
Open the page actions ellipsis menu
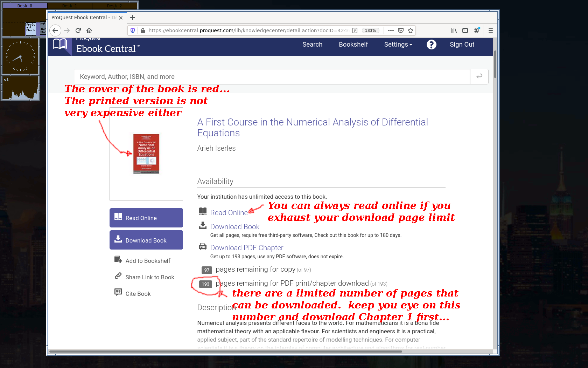(x=391, y=30)
